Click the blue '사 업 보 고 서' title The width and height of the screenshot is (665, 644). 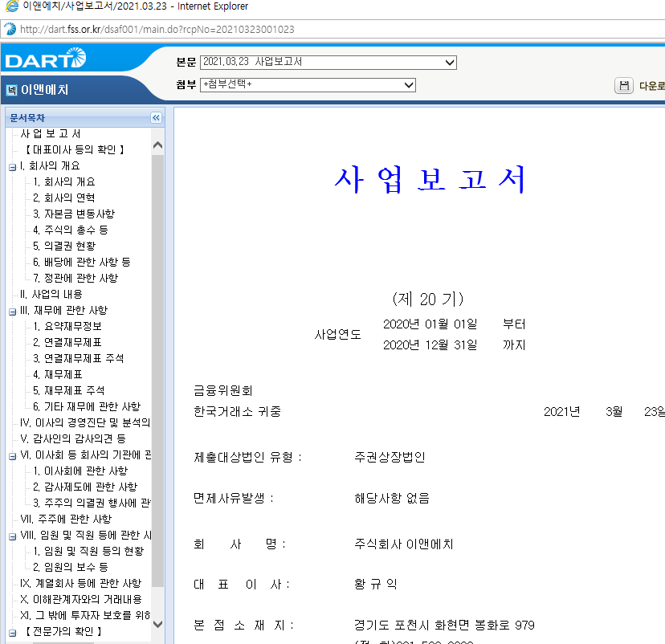click(430, 180)
